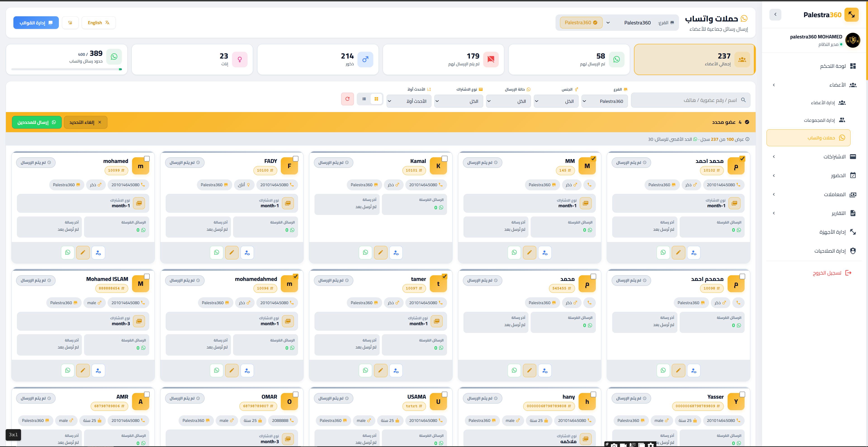Uncheck the MM member checkbox
This screenshot has height=447, width=868.
(593, 159)
